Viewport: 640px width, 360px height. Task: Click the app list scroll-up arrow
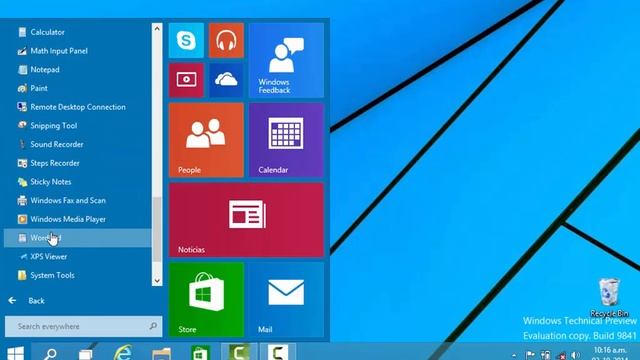157,28
